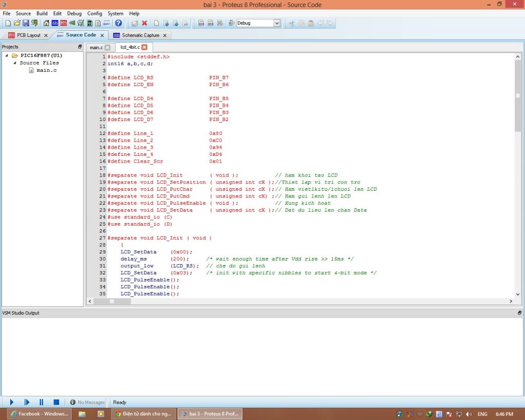Open the Config menu
Viewport: 525px width, 420px height.
pyautogui.click(x=94, y=13)
